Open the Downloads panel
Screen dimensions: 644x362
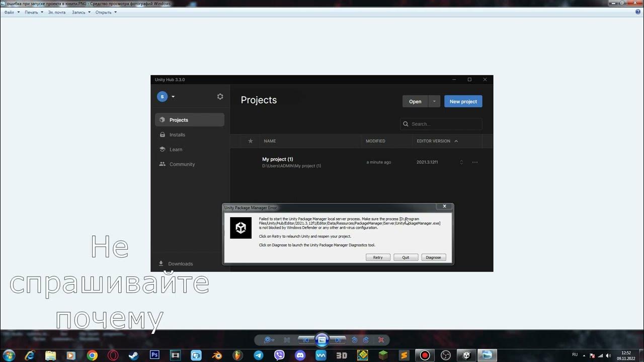176,263
